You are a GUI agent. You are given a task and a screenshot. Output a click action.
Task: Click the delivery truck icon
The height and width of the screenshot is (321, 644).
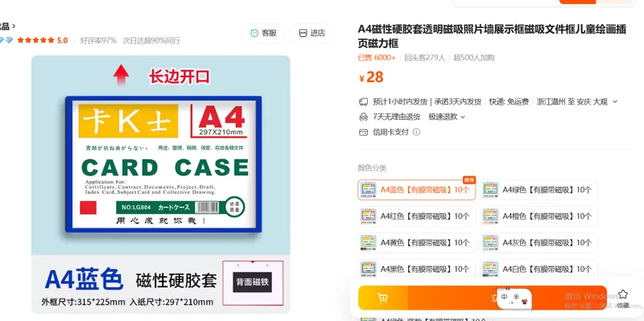tap(363, 102)
